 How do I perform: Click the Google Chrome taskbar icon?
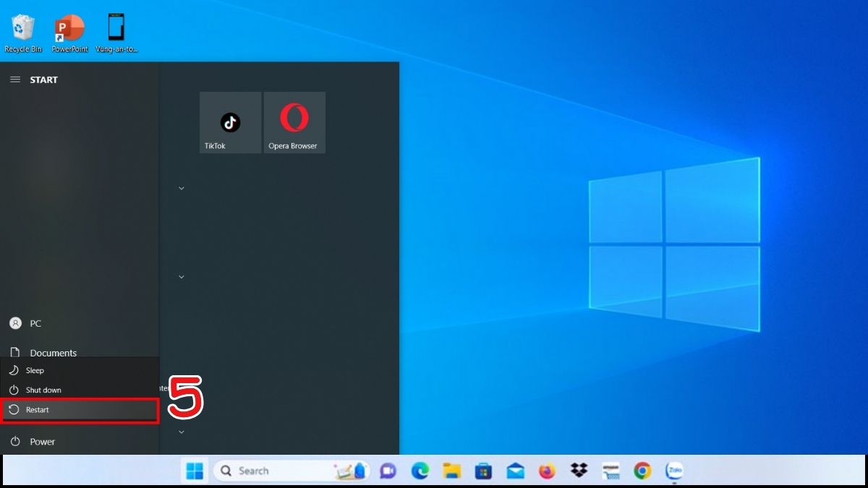point(642,471)
